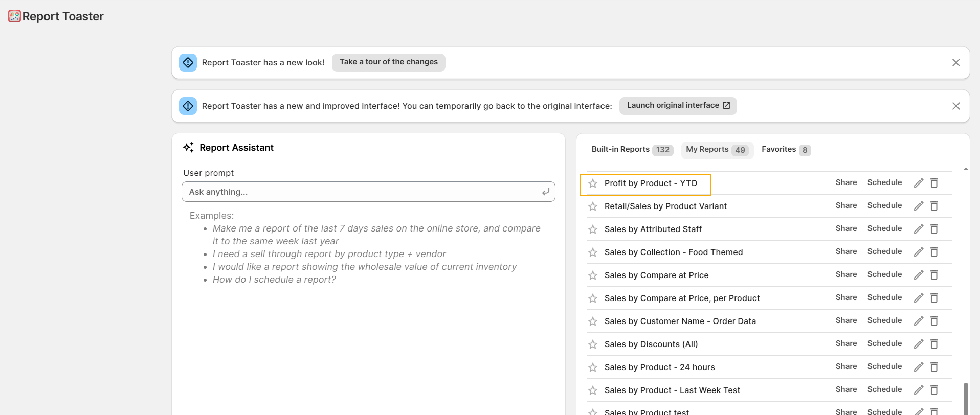Image resolution: width=980 pixels, height=415 pixels.
Task: Submit prompt with the enter arrow icon
Action: coord(546,192)
